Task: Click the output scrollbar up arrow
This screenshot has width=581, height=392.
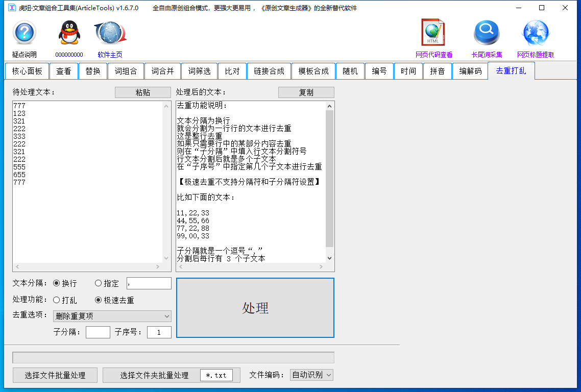Action: click(x=329, y=106)
